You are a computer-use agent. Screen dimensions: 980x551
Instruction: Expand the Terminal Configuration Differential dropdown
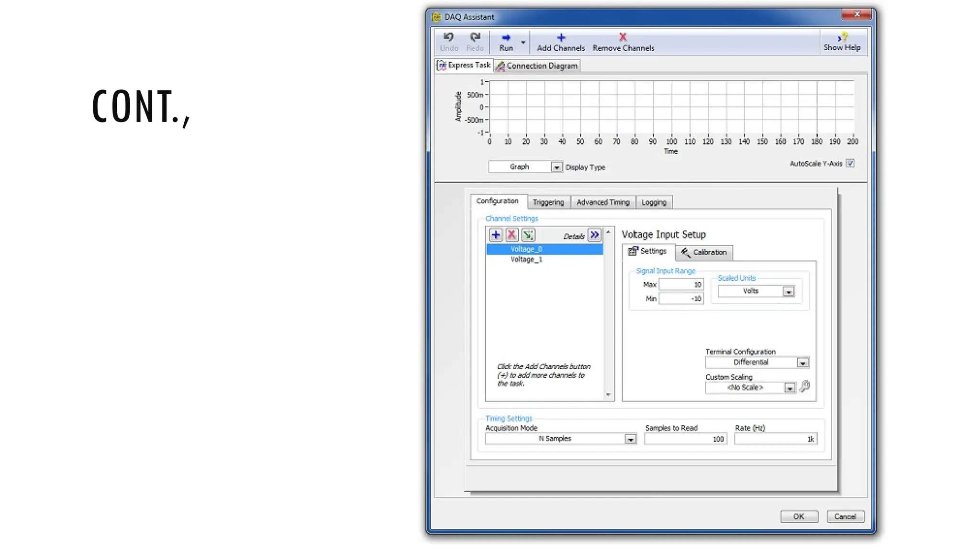tap(802, 363)
